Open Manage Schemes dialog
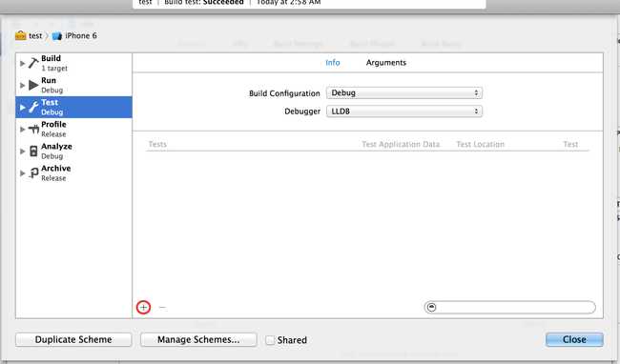 point(198,339)
